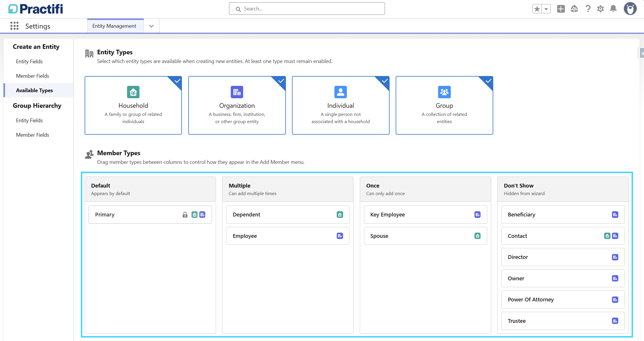Click the lock icon on the Primary card
Screen dimensions: 644x341
coord(185,215)
